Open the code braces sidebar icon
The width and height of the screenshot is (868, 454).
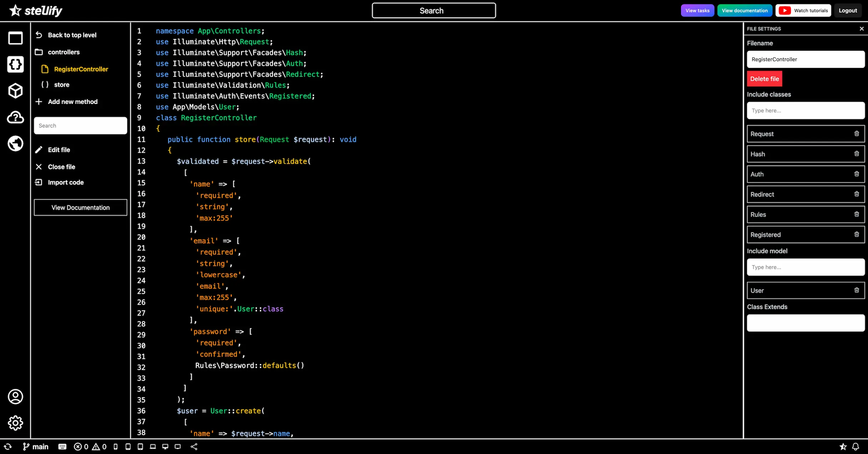tap(15, 64)
